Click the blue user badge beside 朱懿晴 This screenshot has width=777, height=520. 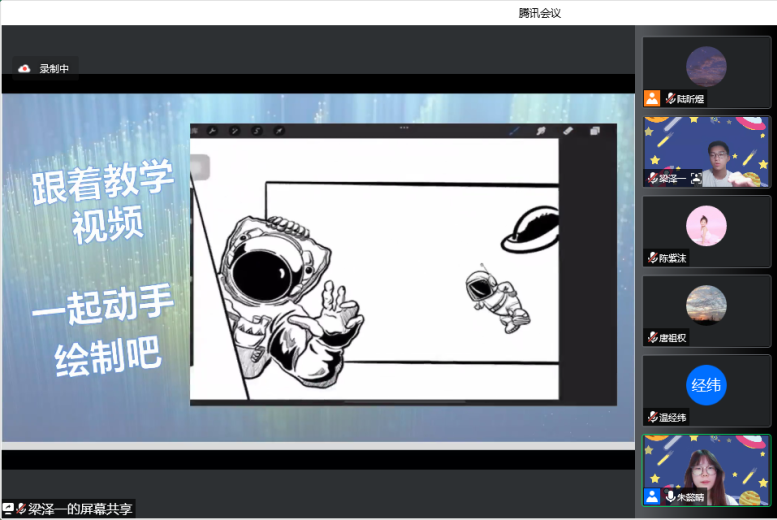click(x=652, y=496)
